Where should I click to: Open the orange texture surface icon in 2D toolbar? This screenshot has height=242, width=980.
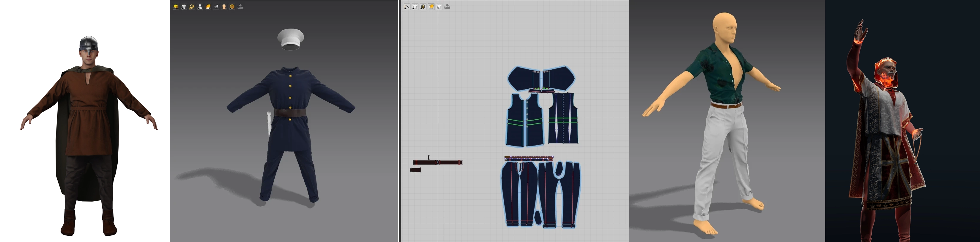click(x=431, y=7)
